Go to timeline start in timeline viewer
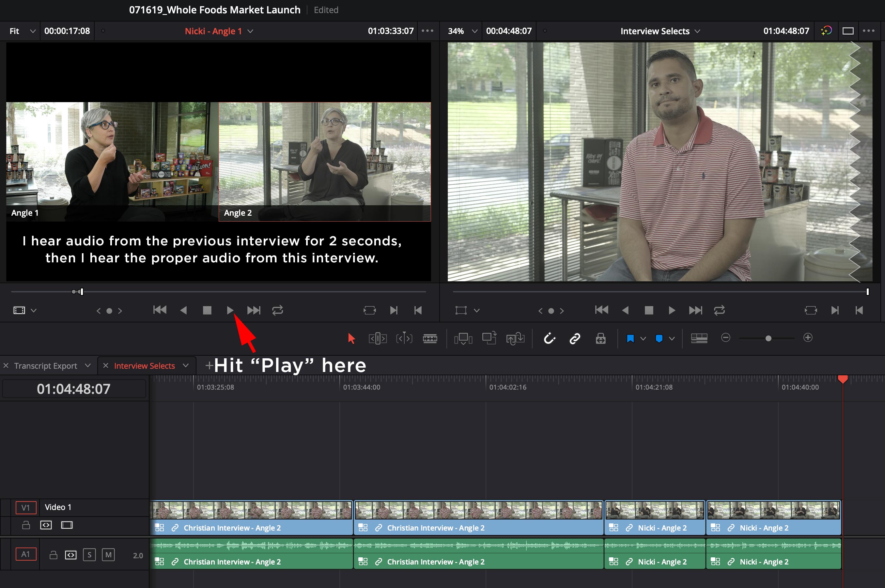 (x=601, y=310)
